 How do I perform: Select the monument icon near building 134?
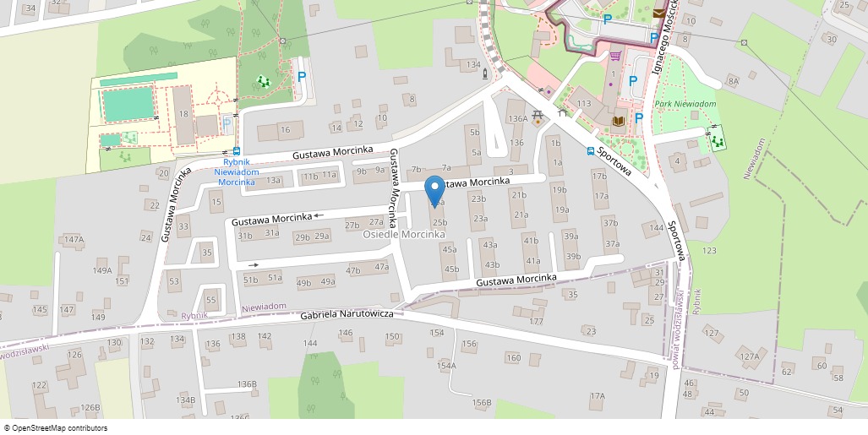tap(485, 73)
